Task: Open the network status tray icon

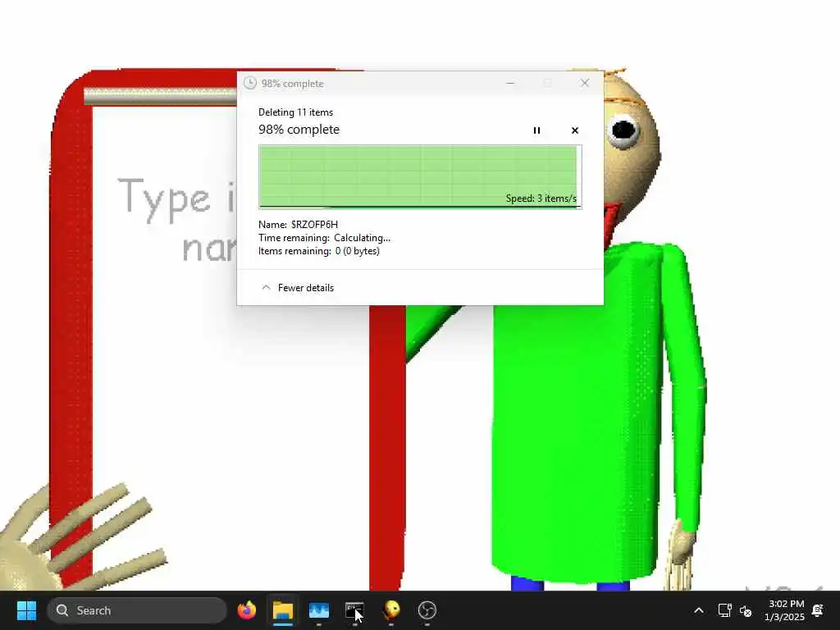Action: point(724,610)
